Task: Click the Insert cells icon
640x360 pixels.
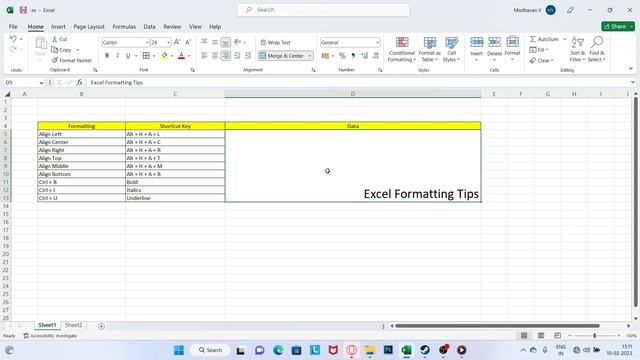Action: click(476, 42)
